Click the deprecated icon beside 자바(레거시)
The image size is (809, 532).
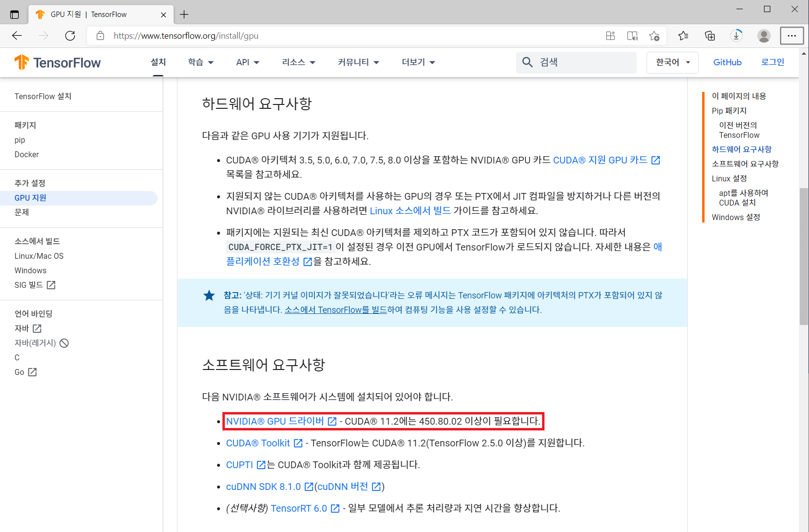[64, 343]
